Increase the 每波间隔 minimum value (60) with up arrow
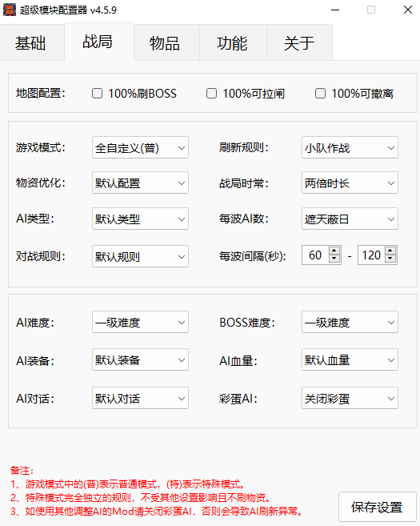 point(334,251)
